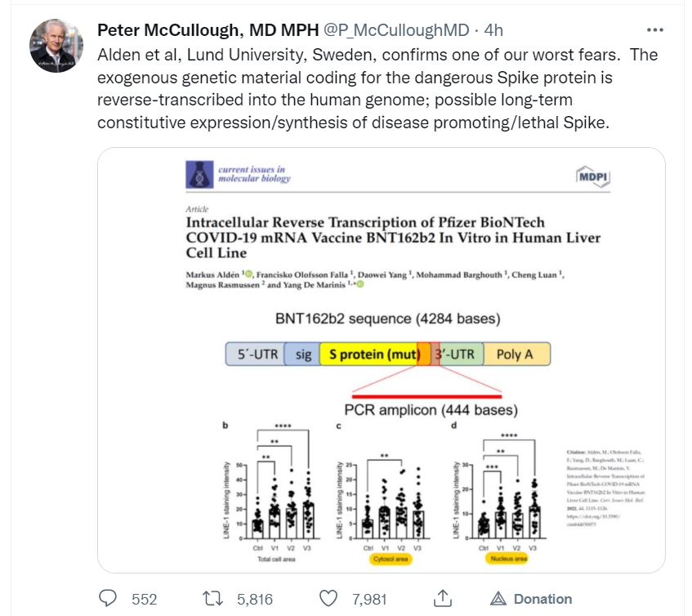Open Peter McCullough's profile avatar
This screenshot has height=616, width=692.
pos(56,44)
